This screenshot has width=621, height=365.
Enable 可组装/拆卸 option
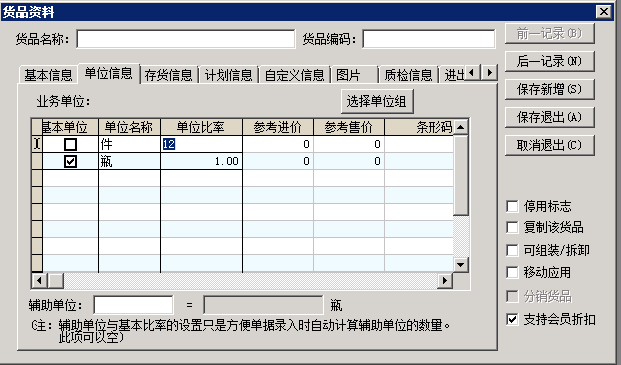click(512, 250)
